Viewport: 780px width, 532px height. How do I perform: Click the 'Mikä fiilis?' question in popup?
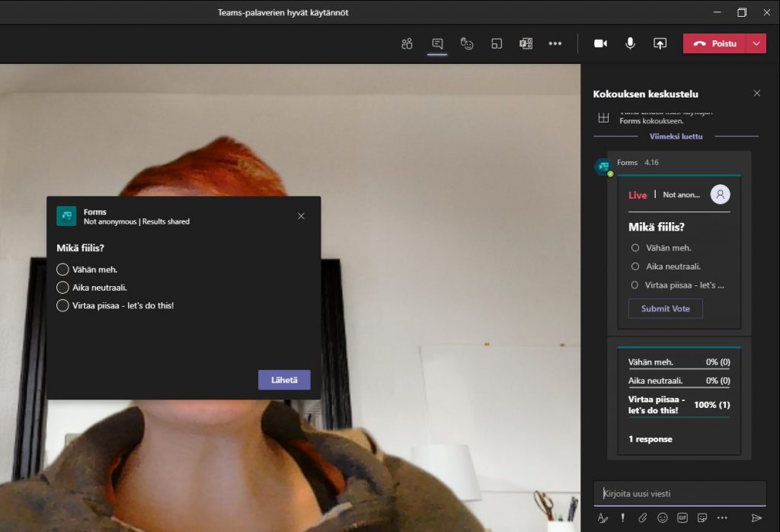pos(81,247)
